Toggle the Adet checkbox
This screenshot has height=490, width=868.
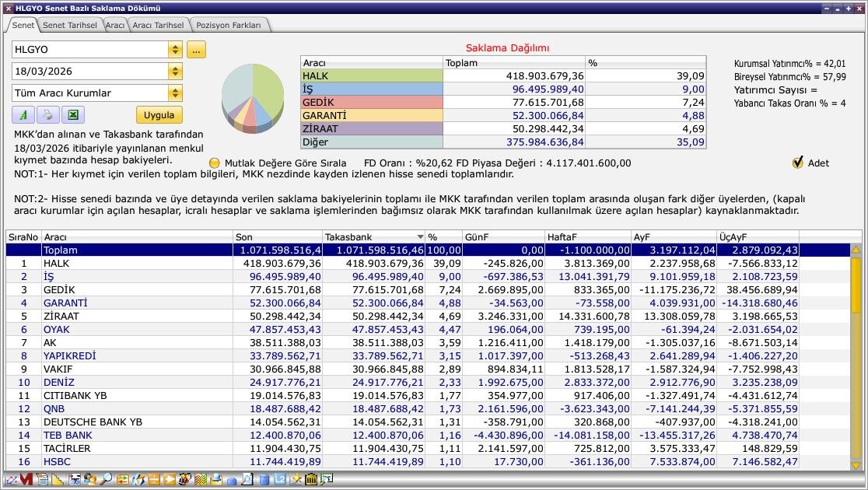797,163
